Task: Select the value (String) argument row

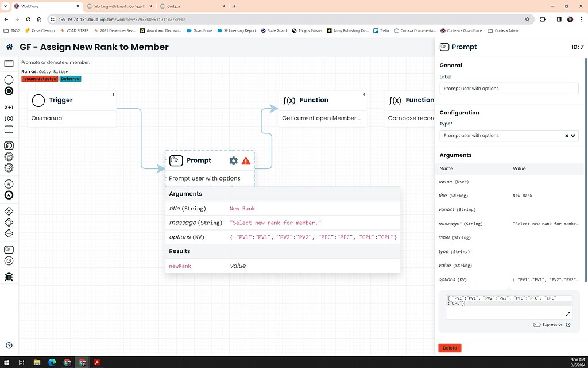Action: 509,266
